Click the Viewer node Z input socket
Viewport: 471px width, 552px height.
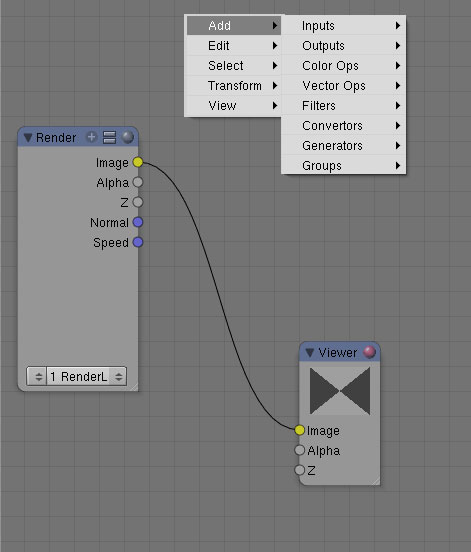[x=300, y=470]
